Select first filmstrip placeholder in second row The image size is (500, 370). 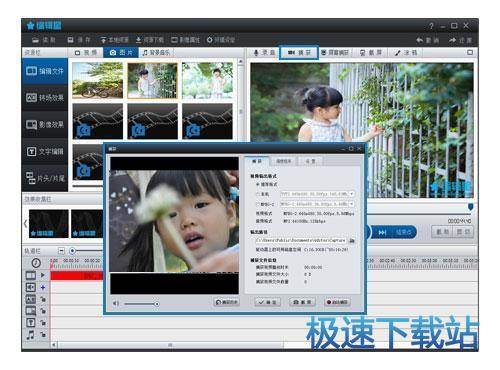pyautogui.click(x=98, y=121)
